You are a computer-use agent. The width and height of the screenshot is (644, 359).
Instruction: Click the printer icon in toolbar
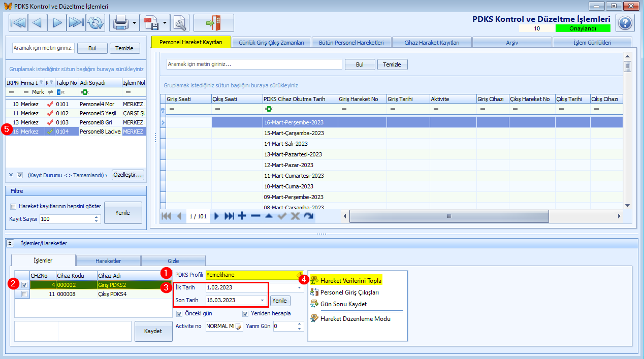tap(120, 23)
